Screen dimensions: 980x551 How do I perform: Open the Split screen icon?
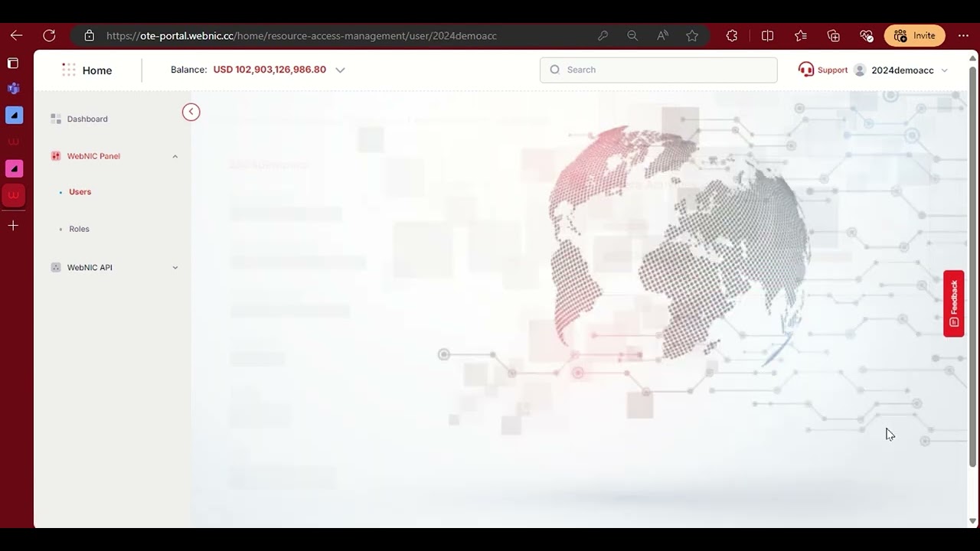click(768, 35)
